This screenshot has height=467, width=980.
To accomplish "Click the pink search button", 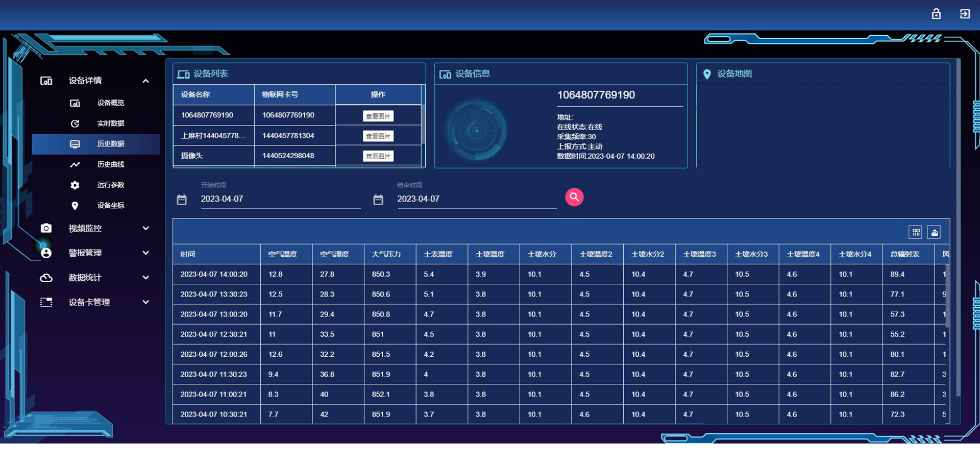I will point(574,197).
